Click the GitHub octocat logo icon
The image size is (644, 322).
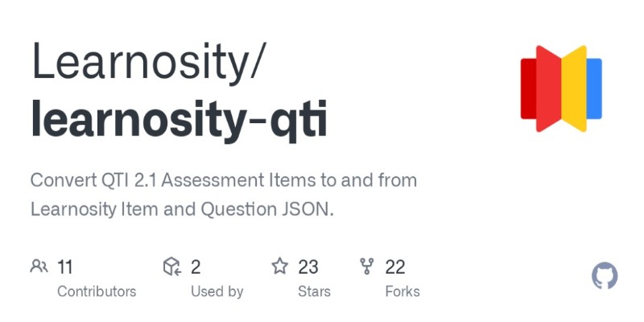coord(605,275)
